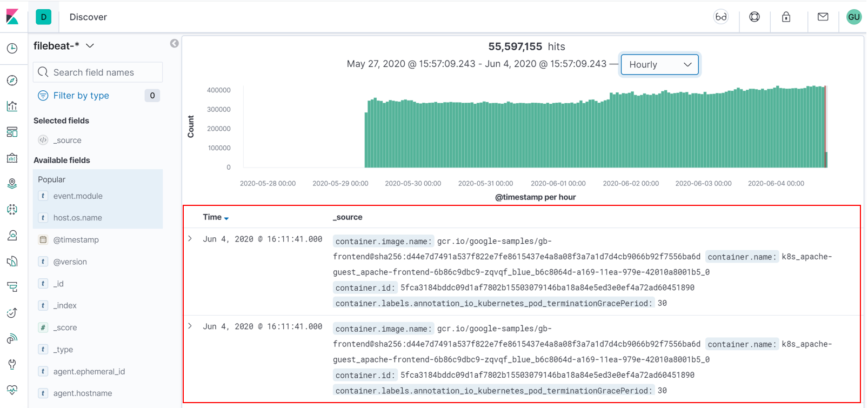
Task: Open Canvas icon in sidebar
Action: (12, 158)
